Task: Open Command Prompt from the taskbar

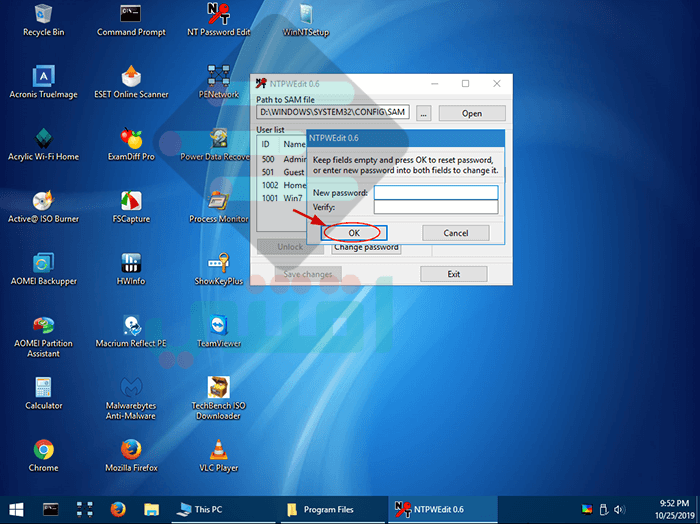Action: tap(50, 509)
